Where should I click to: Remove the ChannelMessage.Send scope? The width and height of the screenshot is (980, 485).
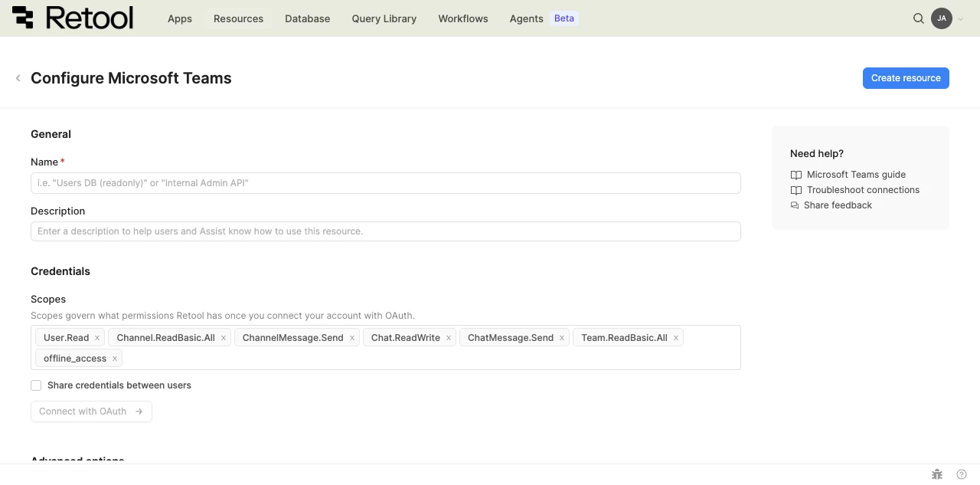tap(352, 338)
